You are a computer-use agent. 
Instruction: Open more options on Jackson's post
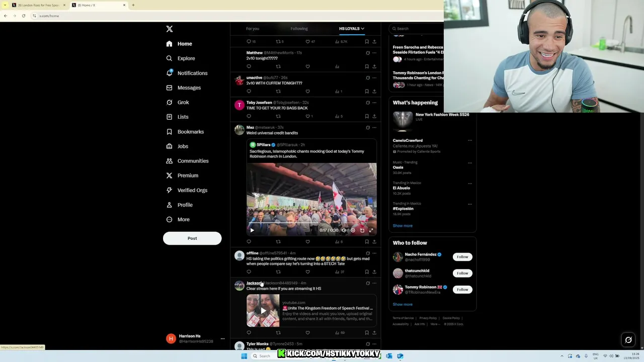[x=374, y=283]
